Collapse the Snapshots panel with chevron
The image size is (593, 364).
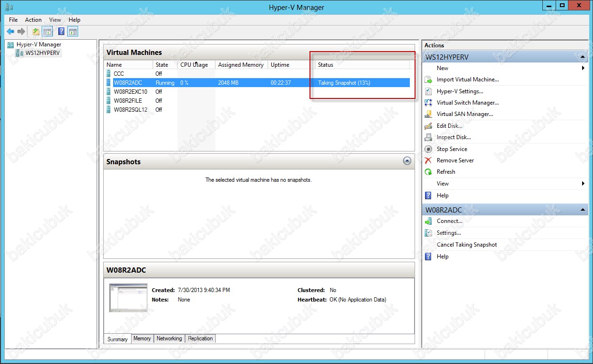(407, 161)
